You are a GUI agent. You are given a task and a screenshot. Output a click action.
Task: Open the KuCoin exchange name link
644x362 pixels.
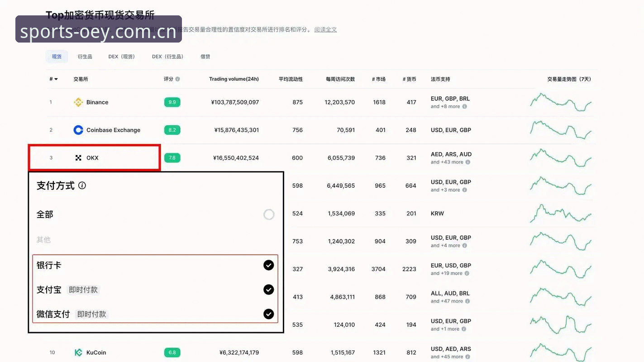96,352
